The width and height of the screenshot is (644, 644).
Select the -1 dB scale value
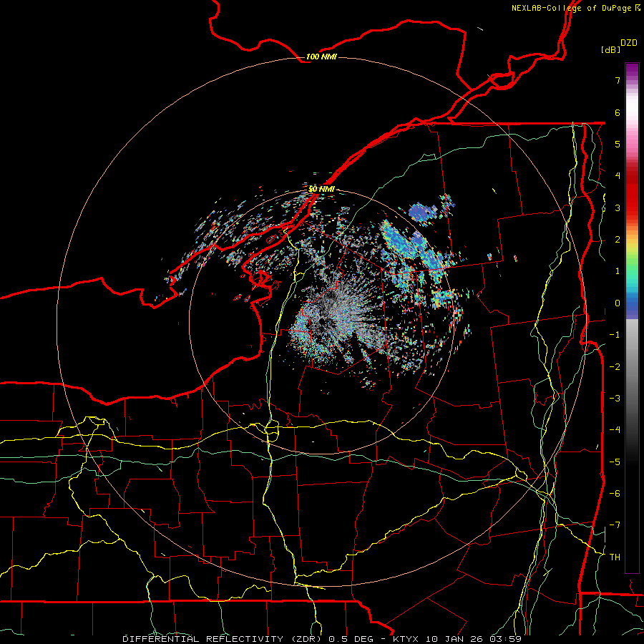point(615,335)
